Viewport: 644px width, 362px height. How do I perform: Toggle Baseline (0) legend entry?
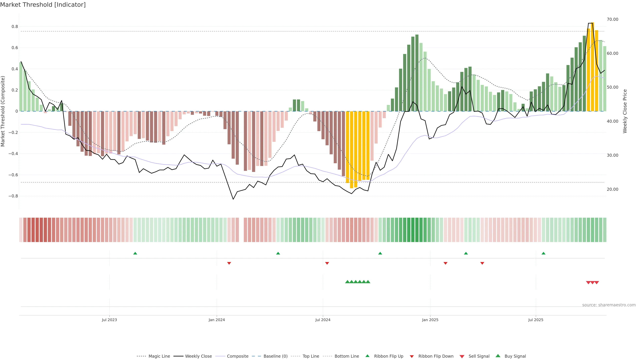pos(276,356)
